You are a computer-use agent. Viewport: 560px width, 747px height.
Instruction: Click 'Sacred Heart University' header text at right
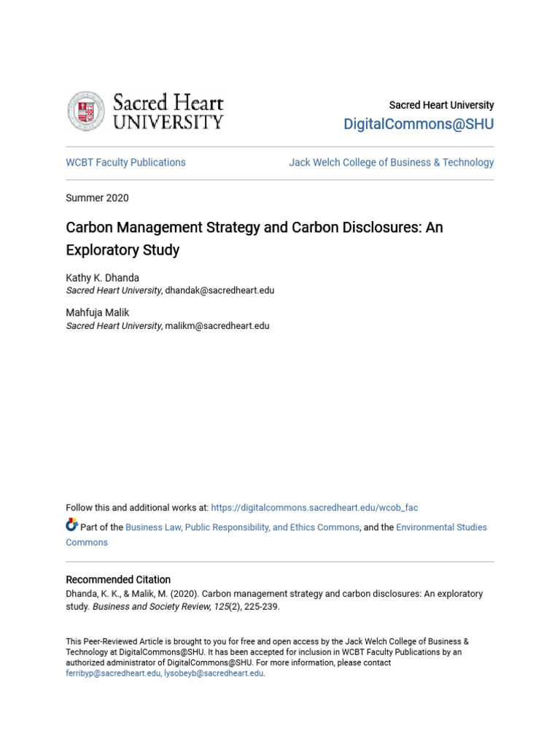(441, 105)
